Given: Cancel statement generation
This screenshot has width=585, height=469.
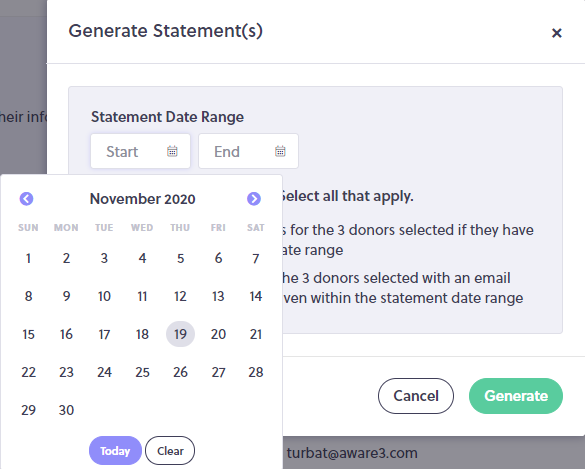Looking at the screenshot, I should pos(416,396).
